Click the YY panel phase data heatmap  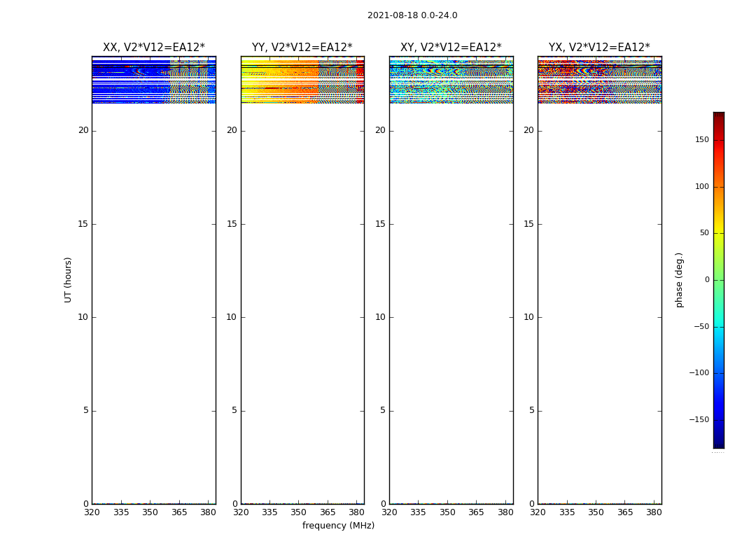pos(302,80)
